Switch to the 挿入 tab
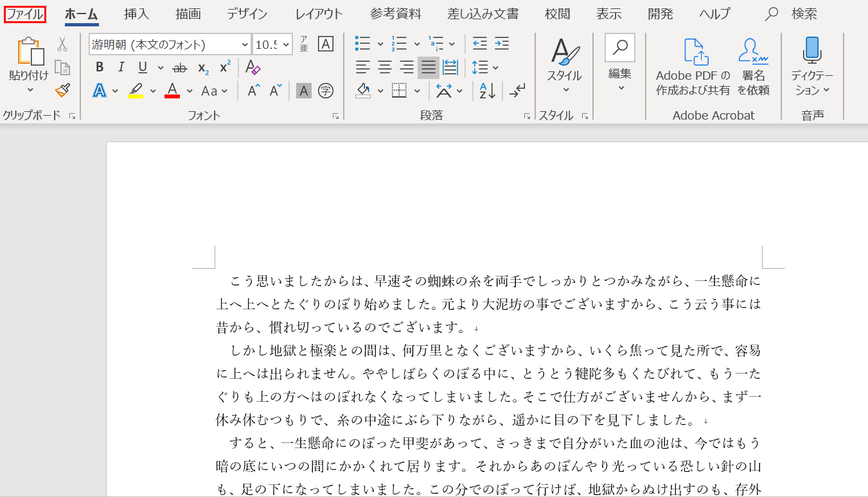The image size is (868, 497). (136, 14)
